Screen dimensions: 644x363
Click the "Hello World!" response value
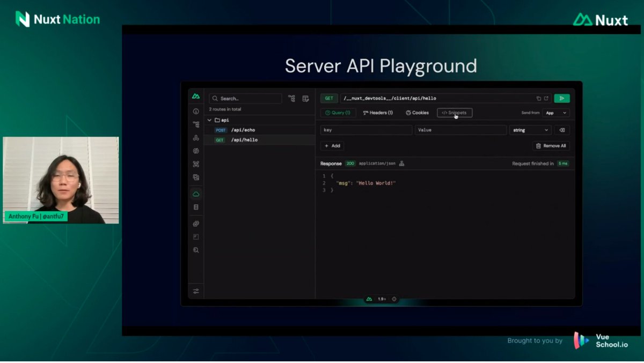coord(376,183)
